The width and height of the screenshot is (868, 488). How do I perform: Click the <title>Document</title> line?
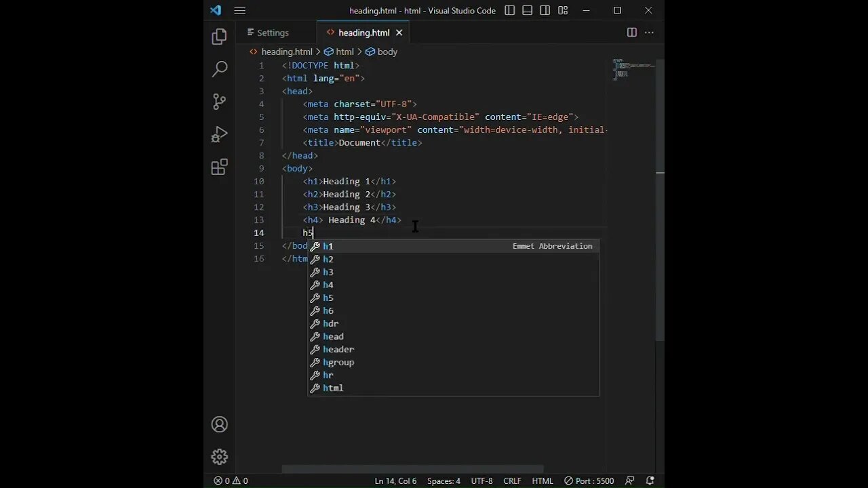[x=363, y=142]
